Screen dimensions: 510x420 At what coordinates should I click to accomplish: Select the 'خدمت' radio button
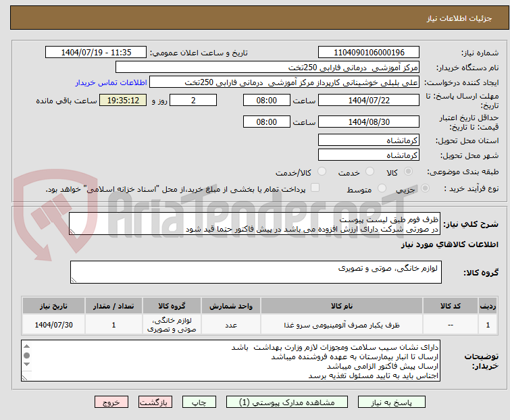pyautogui.click(x=369, y=172)
